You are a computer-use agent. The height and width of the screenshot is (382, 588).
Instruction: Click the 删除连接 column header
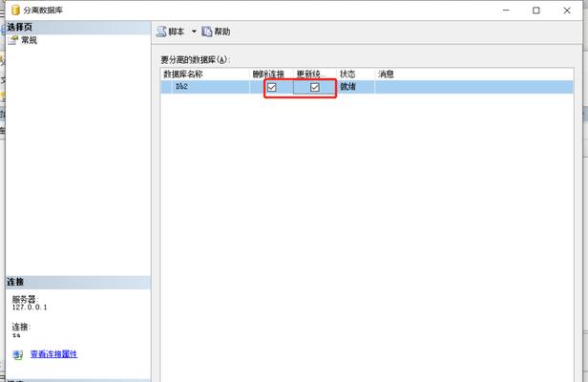272,74
